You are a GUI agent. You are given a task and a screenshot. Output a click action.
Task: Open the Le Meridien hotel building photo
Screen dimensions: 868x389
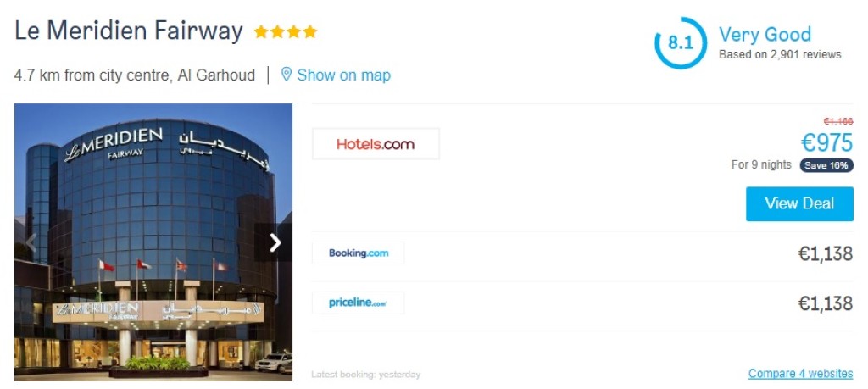coord(153,242)
